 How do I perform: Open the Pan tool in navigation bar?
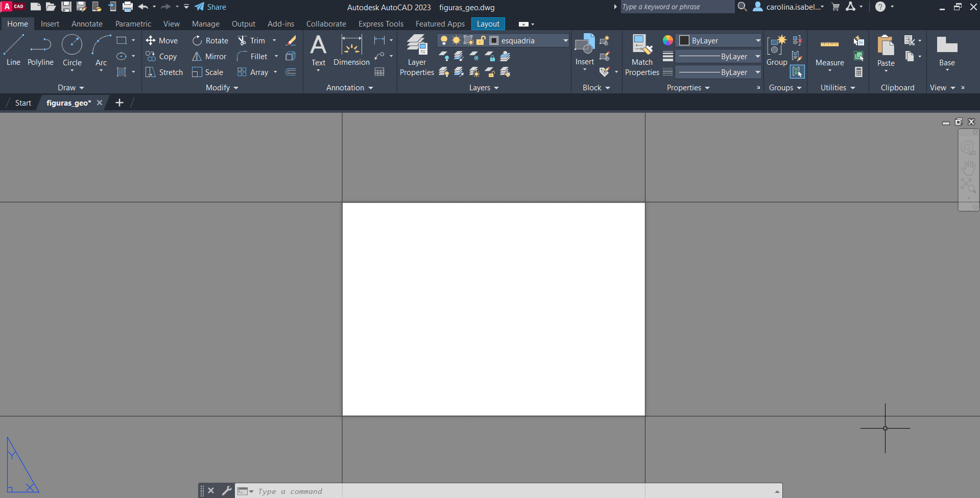(968, 167)
